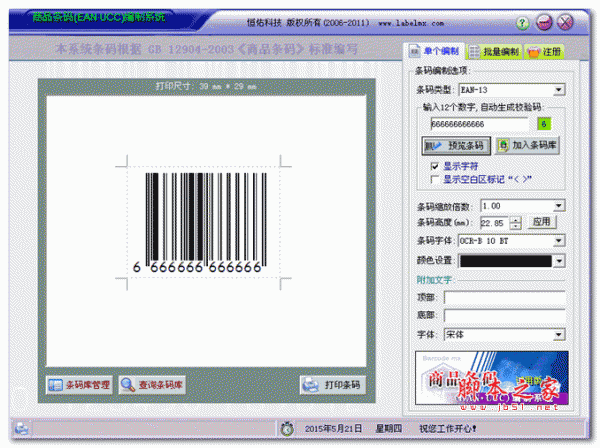Viewport: 600px width, 448px height.
Task: Click the date 2015年5月21日 in status bar
Action: [x=333, y=429]
